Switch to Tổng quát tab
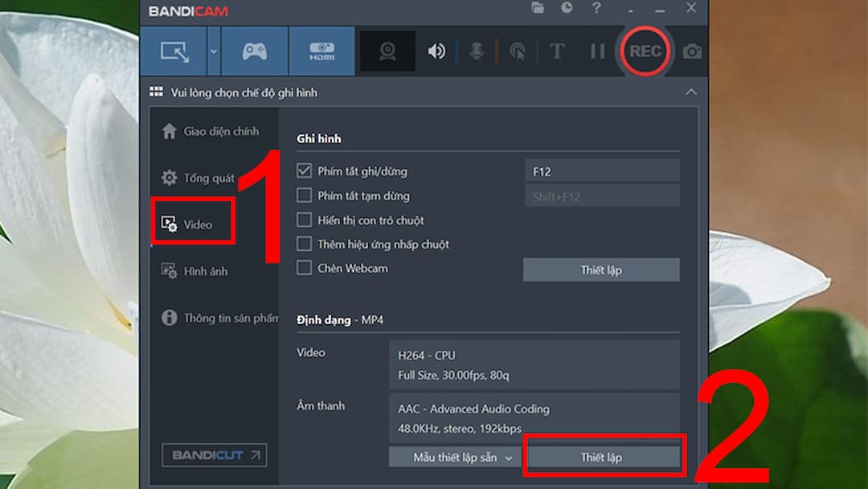This screenshot has width=868, height=489. click(x=198, y=178)
